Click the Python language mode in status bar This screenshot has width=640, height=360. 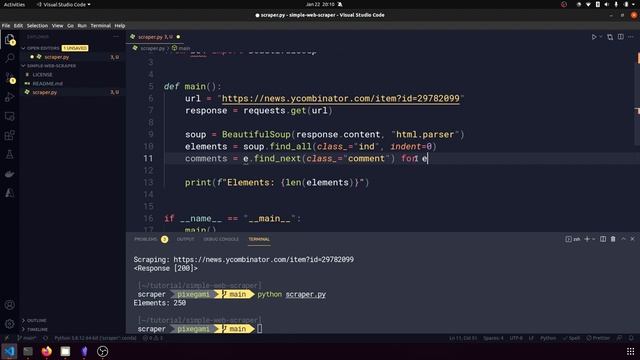(548, 338)
